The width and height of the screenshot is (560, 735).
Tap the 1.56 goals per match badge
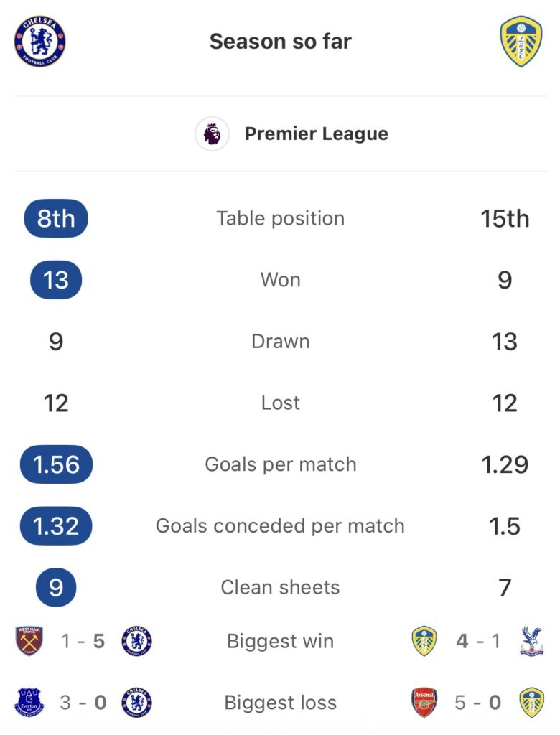pyautogui.click(x=56, y=464)
